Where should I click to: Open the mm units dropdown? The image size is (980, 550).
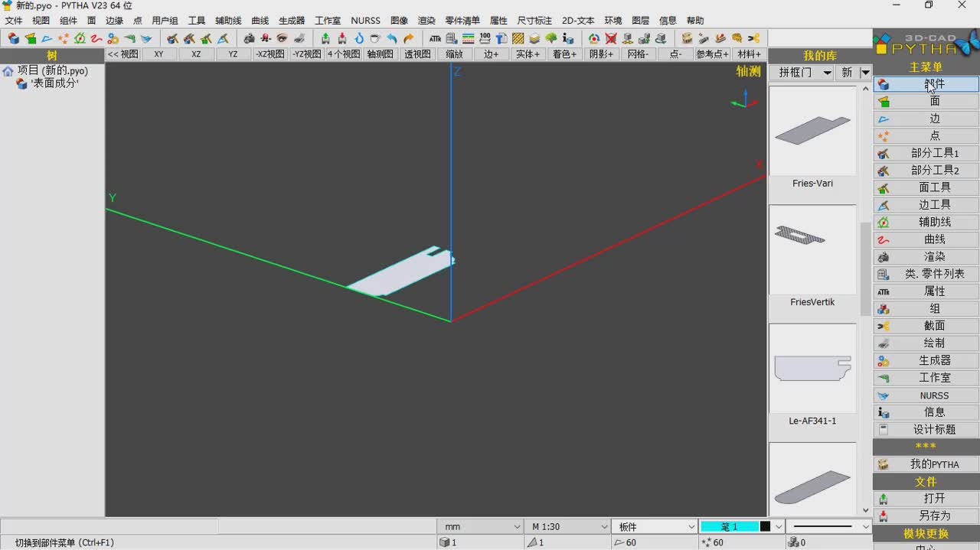point(480,526)
